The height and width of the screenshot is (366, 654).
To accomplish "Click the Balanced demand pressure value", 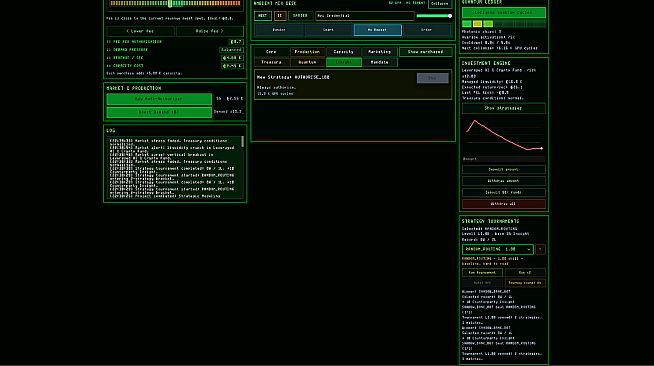I will pos(231,50).
